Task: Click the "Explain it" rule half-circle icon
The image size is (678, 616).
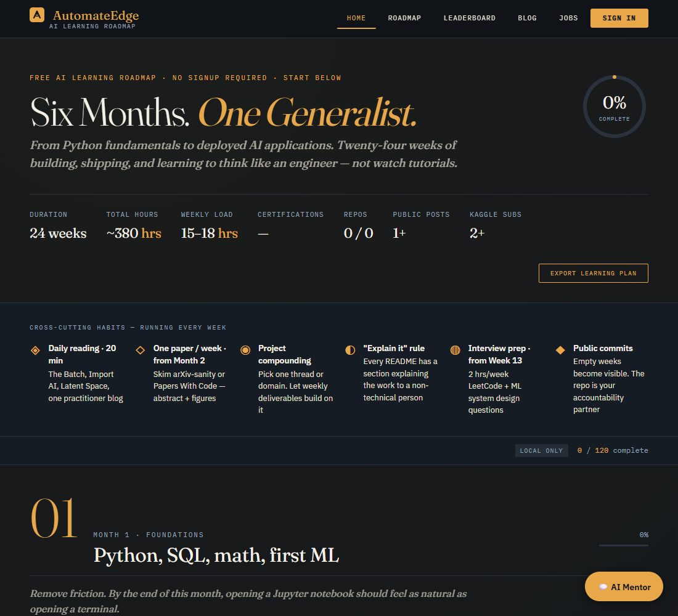Action: click(x=350, y=350)
